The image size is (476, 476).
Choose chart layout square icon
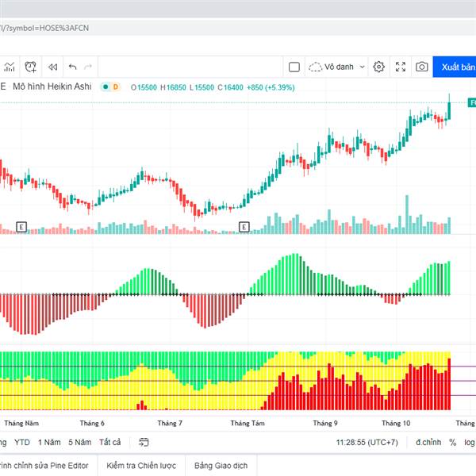click(x=294, y=67)
